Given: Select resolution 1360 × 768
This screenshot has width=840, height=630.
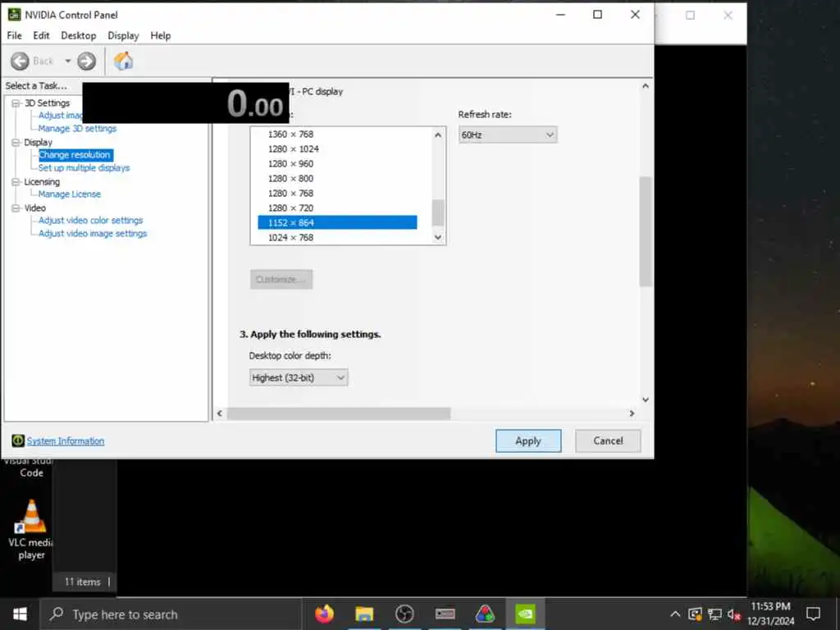Looking at the screenshot, I should click(337, 135).
